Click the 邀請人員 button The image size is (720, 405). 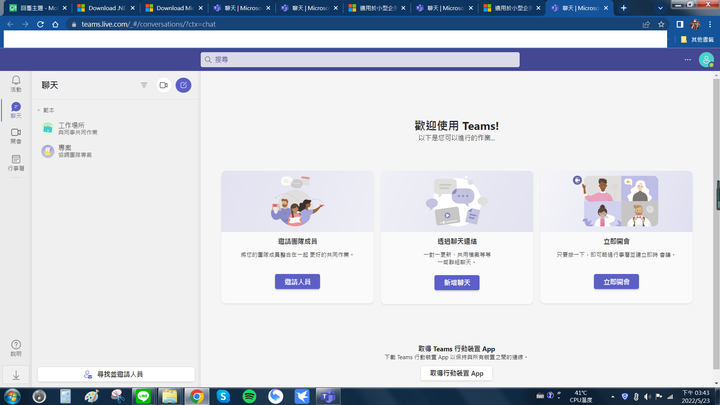(x=297, y=281)
